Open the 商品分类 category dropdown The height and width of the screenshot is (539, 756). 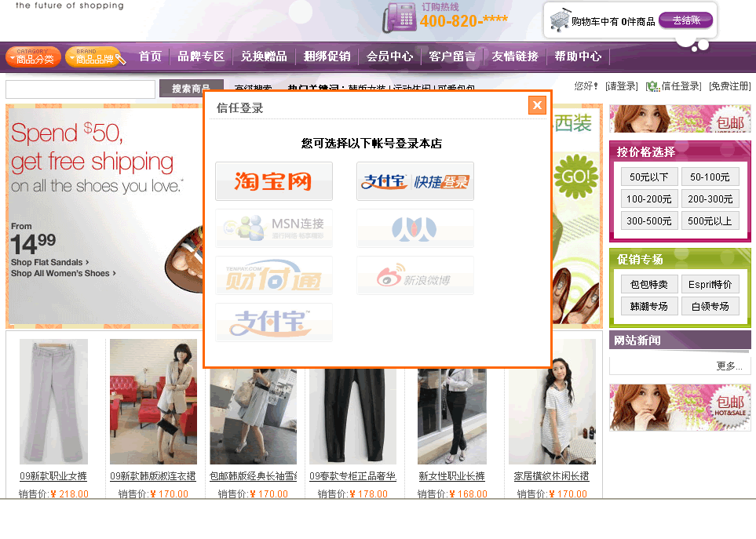coord(33,56)
